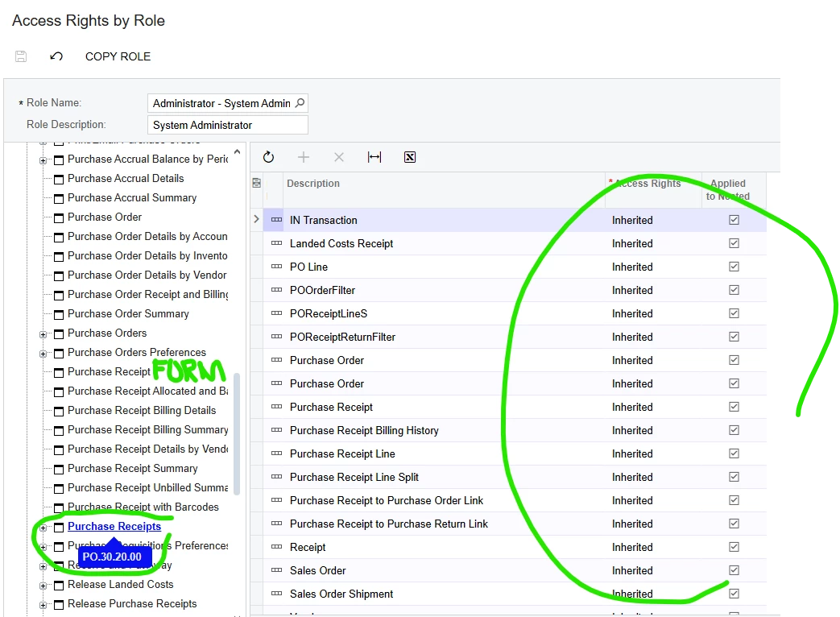This screenshot has height=617, width=840.
Task: Select Purchase Receipt to Purchase Return Link row
Action: point(388,524)
